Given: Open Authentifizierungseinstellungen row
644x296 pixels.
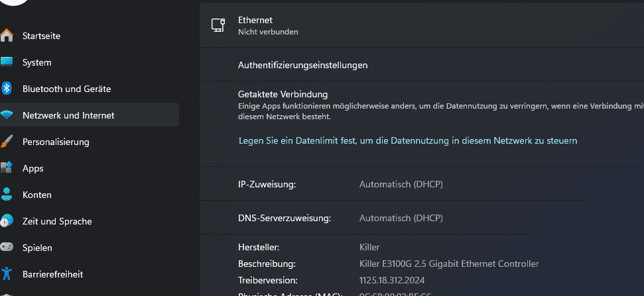Looking at the screenshot, I should (x=302, y=65).
